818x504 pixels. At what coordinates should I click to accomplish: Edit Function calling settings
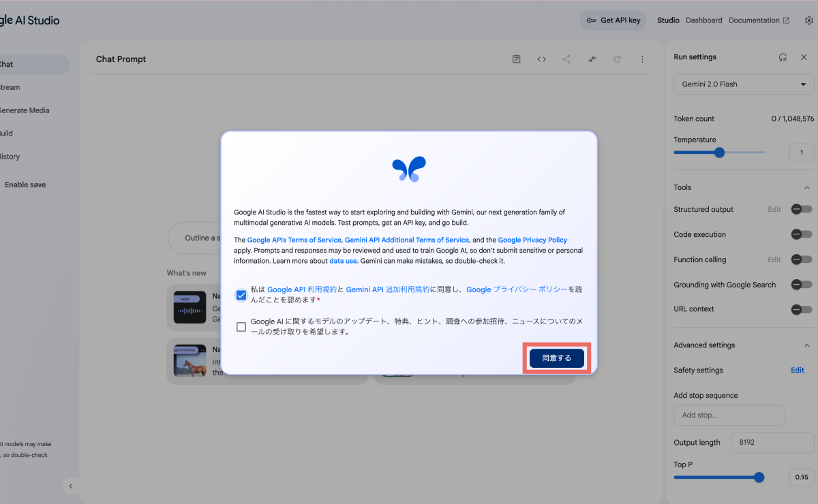pos(774,259)
